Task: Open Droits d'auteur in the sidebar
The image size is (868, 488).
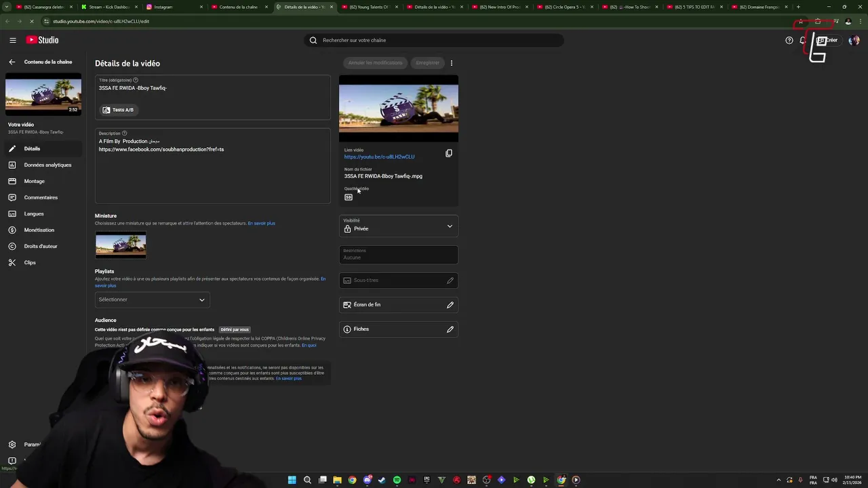Action: [x=43, y=246]
